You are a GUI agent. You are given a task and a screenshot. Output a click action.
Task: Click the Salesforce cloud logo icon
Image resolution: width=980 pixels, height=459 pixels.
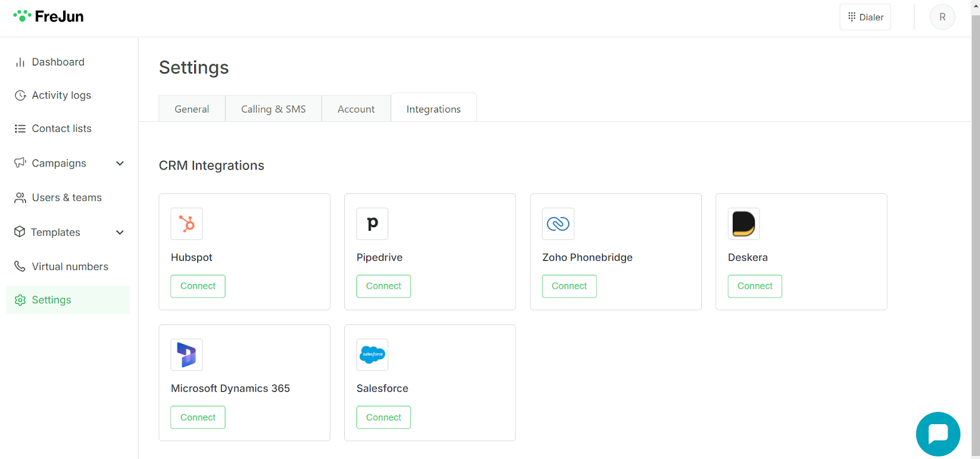[x=372, y=355]
